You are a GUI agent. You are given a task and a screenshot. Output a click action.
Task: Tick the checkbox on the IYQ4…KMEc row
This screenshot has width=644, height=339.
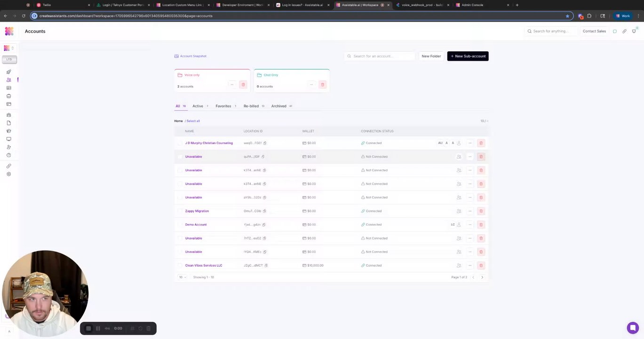(x=180, y=252)
